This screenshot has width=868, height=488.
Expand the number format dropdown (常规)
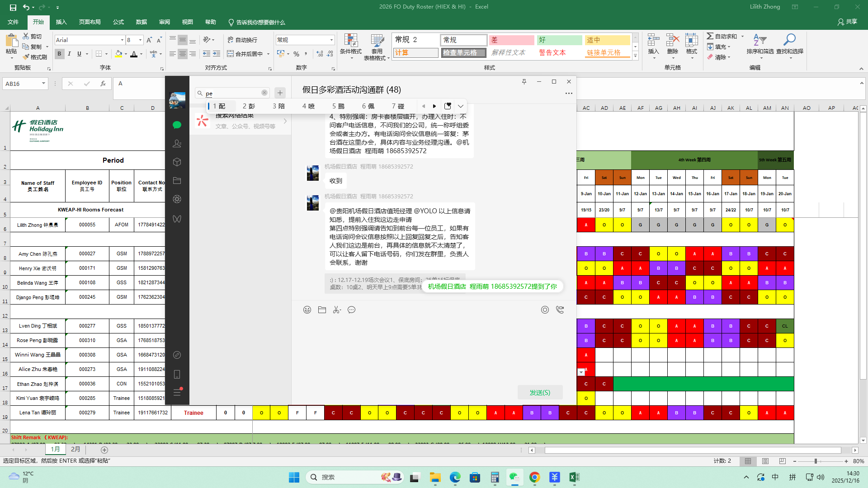pos(331,40)
